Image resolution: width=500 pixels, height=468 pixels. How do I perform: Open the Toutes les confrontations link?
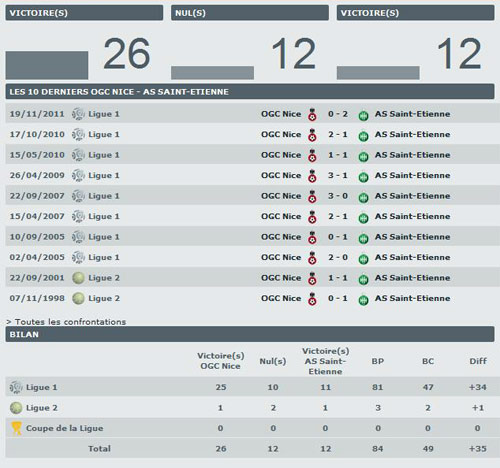pos(66,322)
